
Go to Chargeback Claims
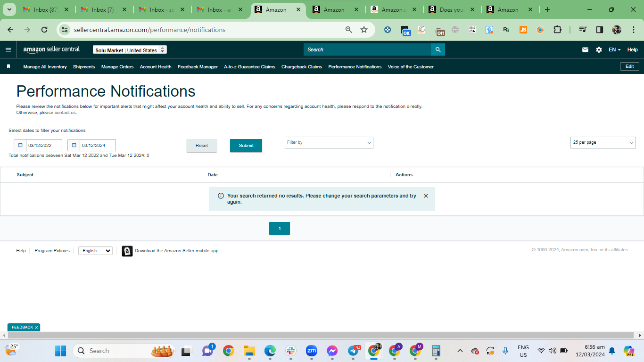pyautogui.click(x=302, y=67)
